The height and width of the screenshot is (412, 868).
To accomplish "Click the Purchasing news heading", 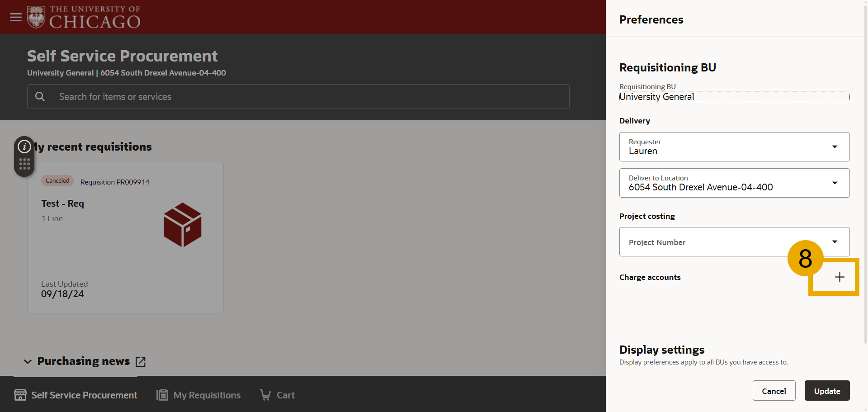I will [x=84, y=361].
